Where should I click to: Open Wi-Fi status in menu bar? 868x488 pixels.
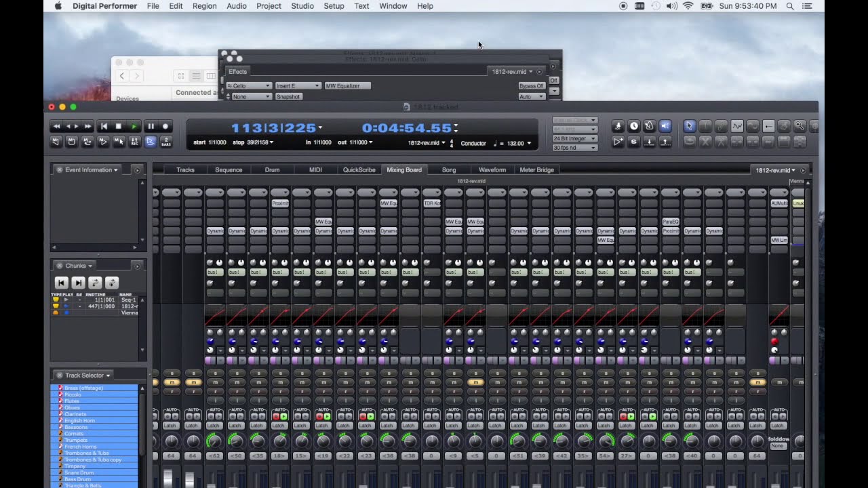688,6
